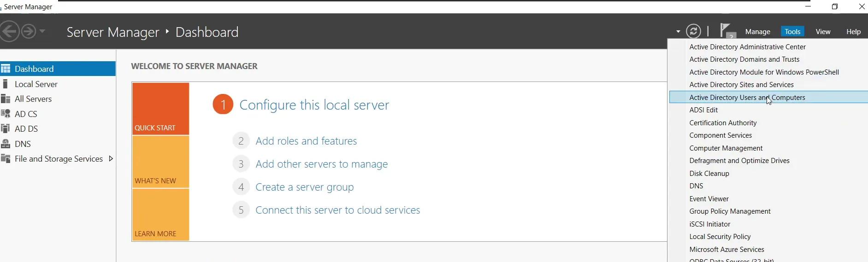Select the DNS sidebar icon

[6, 144]
